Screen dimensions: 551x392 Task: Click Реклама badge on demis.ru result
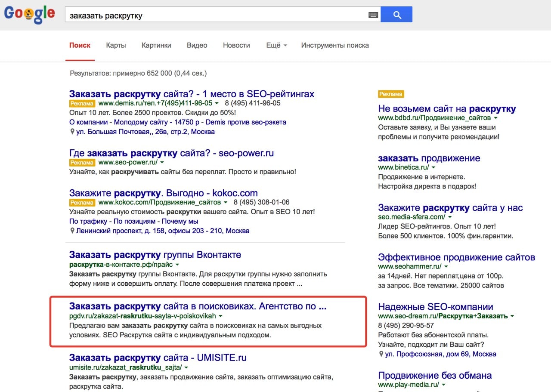(x=82, y=103)
